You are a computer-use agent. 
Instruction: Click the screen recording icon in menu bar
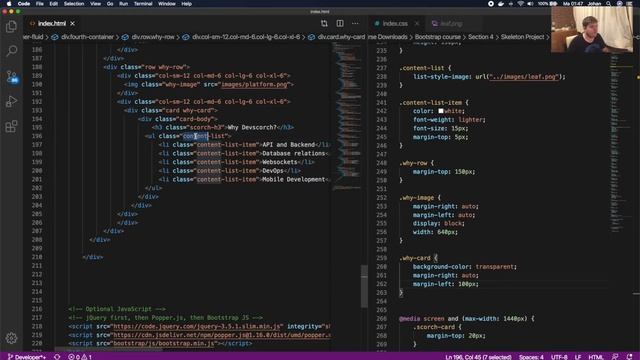click(491, 4)
